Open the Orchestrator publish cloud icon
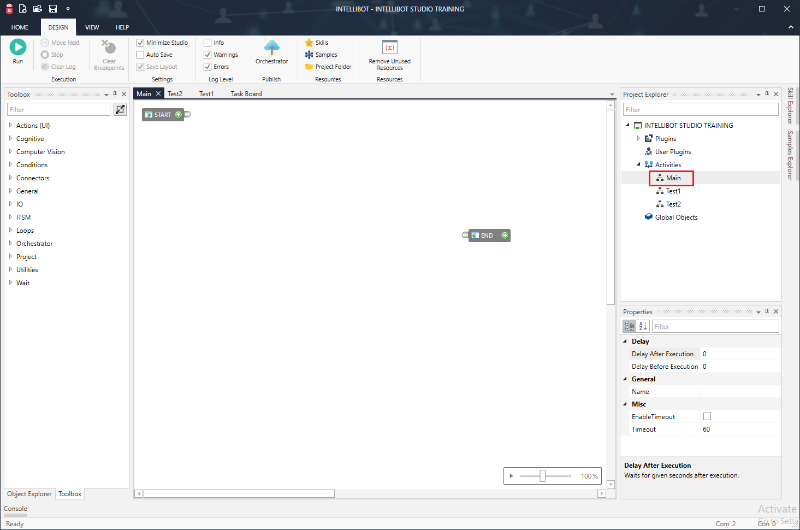The height and width of the screenshot is (530, 800). tap(271, 47)
